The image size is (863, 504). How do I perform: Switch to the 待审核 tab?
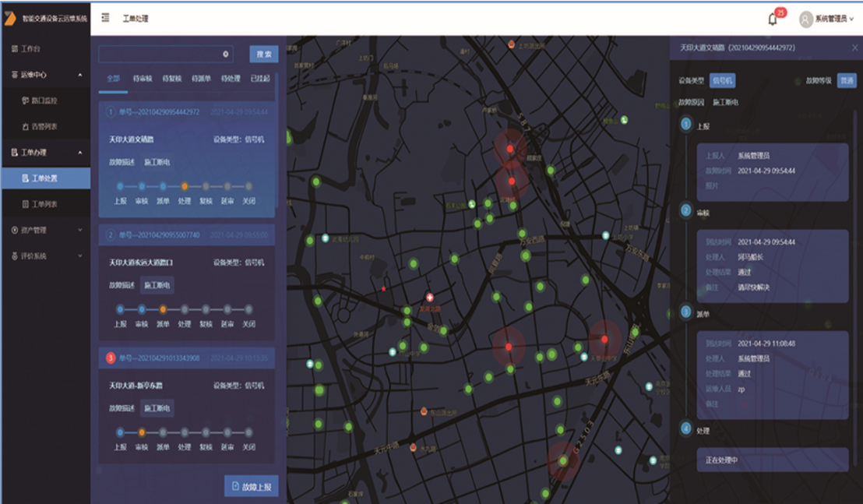click(x=142, y=79)
